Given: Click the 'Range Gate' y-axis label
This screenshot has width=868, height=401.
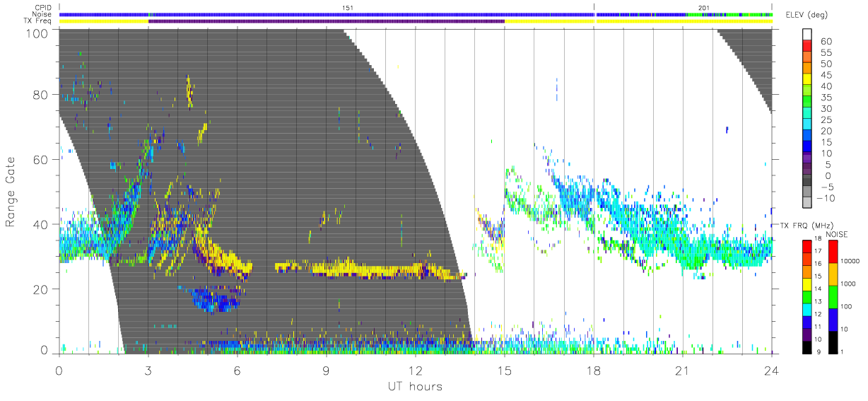Looking at the screenshot, I should (11, 191).
